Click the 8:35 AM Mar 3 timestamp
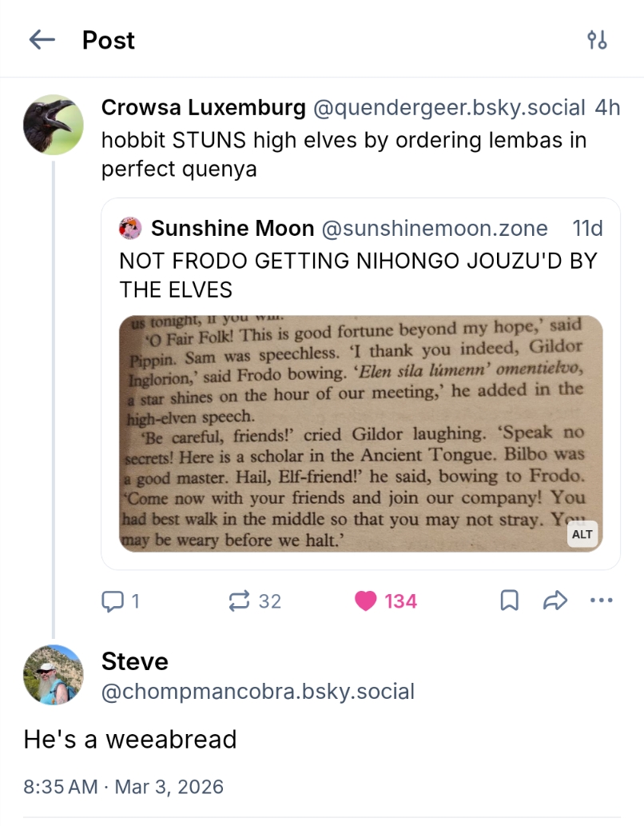The width and height of the screenshot is (644, 826). (x=124, y=785)
